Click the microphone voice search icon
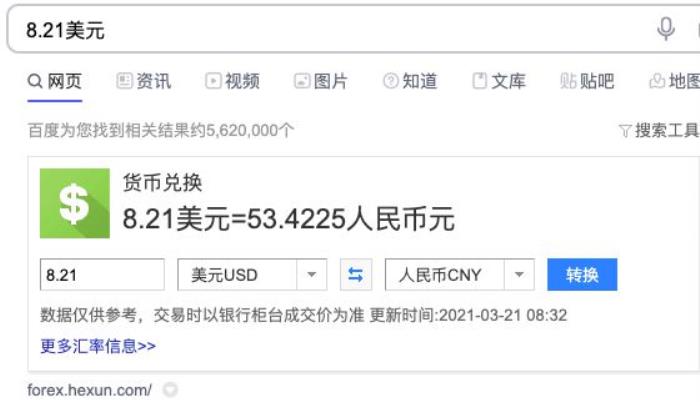 (666, 29)
